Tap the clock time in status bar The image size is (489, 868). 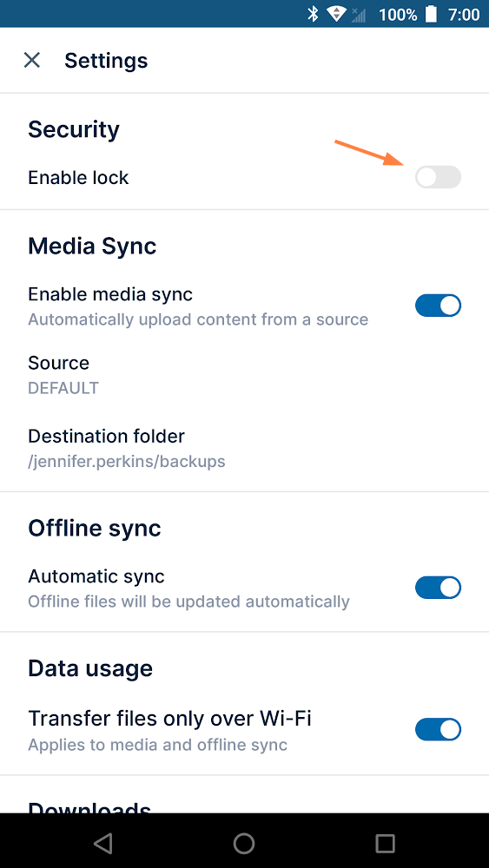(464, 15)
